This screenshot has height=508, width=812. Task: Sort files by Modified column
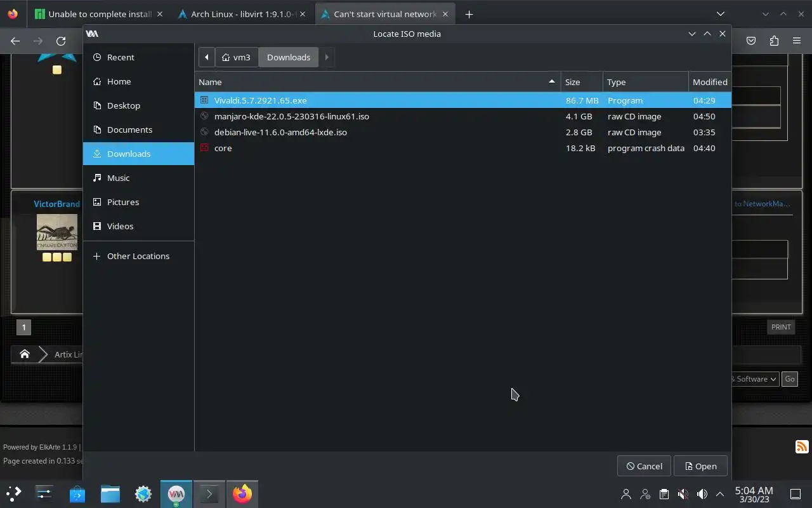tap(710, 82)
